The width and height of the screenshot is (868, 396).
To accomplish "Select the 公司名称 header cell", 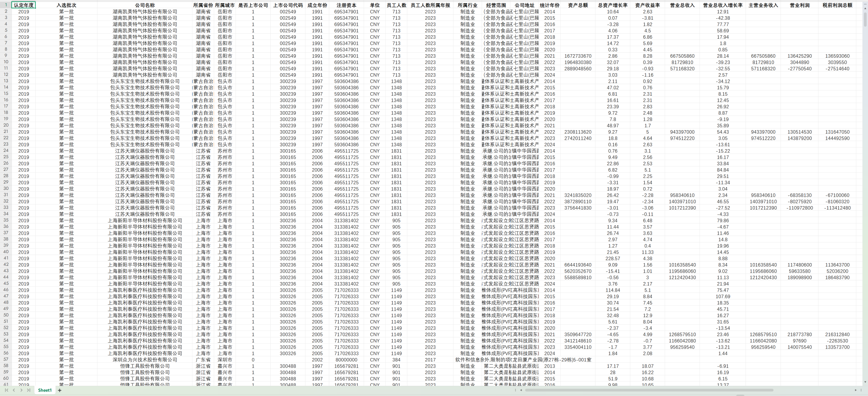I will click(145, 5).
